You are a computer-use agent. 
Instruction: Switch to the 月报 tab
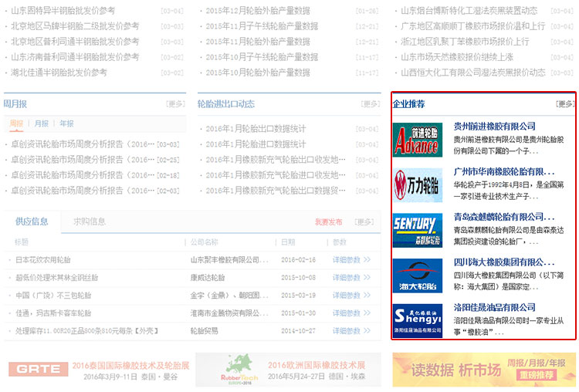[41, 123]
